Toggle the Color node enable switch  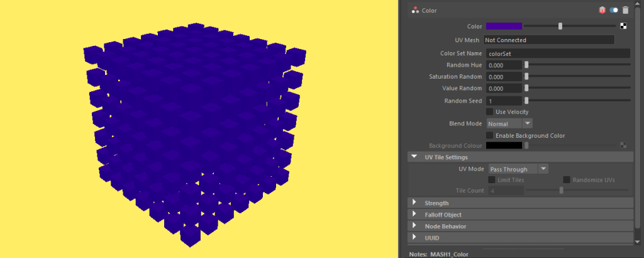tap(614, 10)
